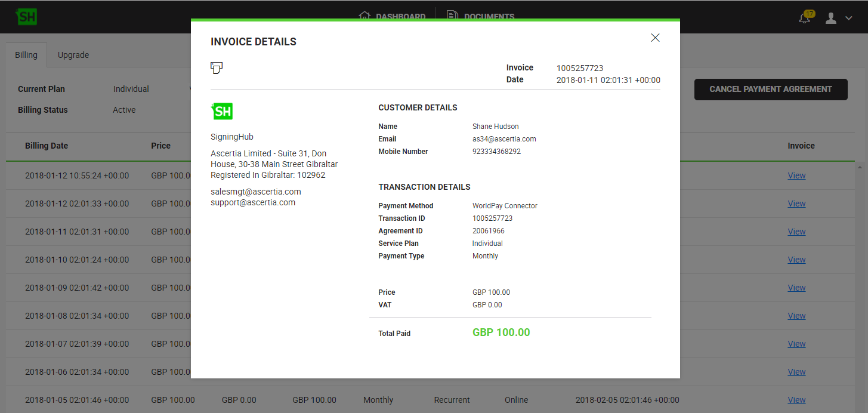Open View link for 2018-01-09 billing

point(796,288)
